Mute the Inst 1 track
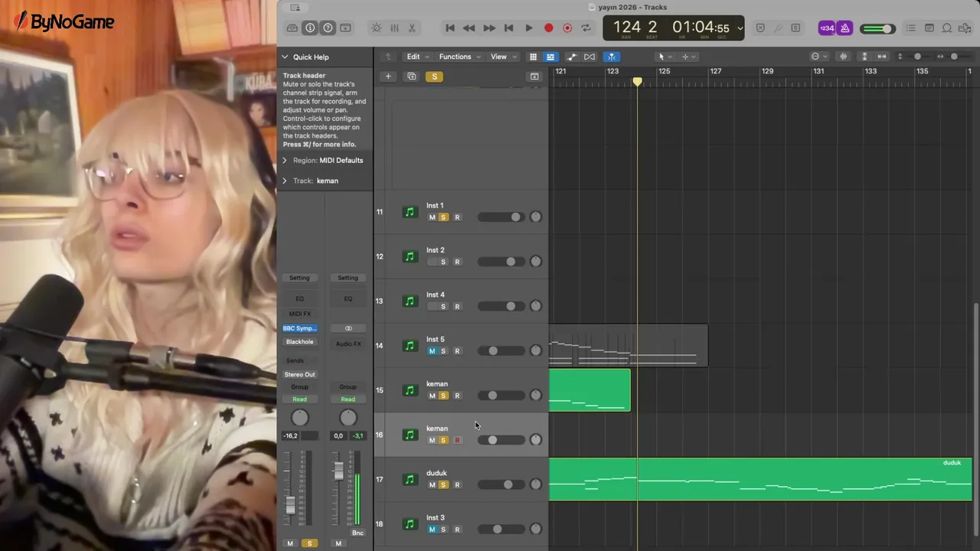 (x=432, y=217)
